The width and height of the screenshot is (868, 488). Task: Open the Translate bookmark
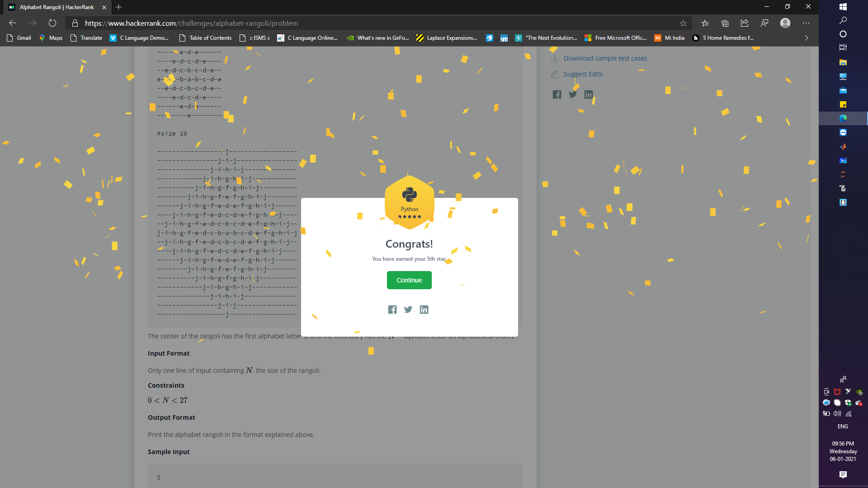[x=86, y=38]
